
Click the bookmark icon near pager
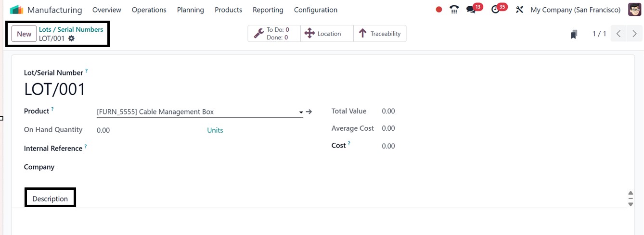[x=574, y=34]
